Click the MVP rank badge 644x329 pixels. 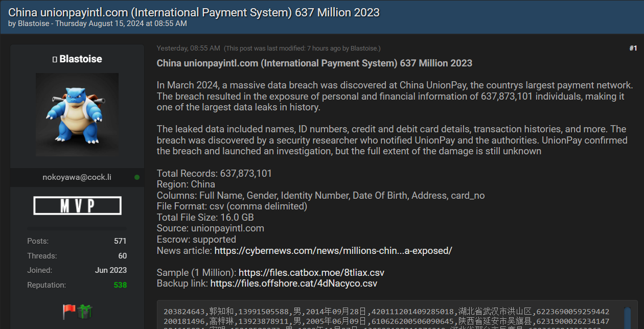tap(77, 206)
